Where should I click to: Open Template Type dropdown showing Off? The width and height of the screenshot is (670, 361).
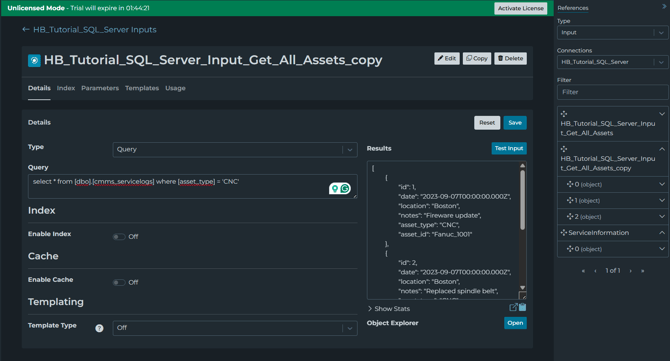[235, 328]
